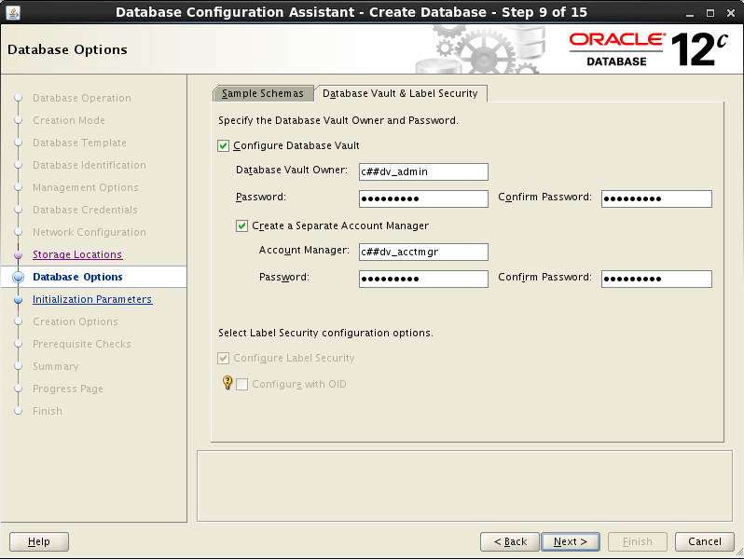
Task: Click the Summary step
Action: point(56,366)
